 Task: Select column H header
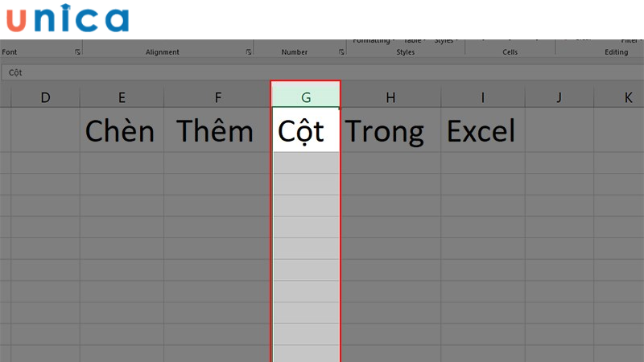[x=390, y=97]
